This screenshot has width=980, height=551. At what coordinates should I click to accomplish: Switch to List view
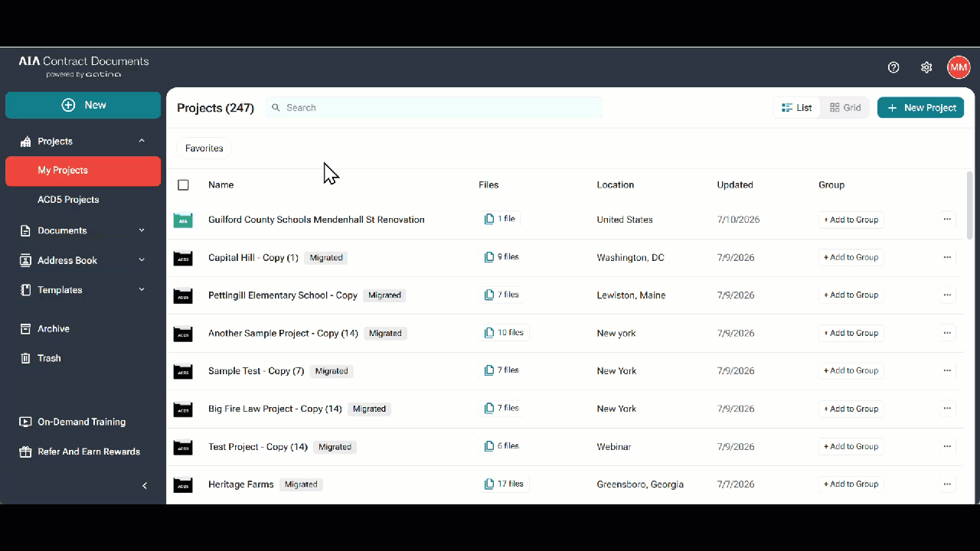[x=797, y=108]
